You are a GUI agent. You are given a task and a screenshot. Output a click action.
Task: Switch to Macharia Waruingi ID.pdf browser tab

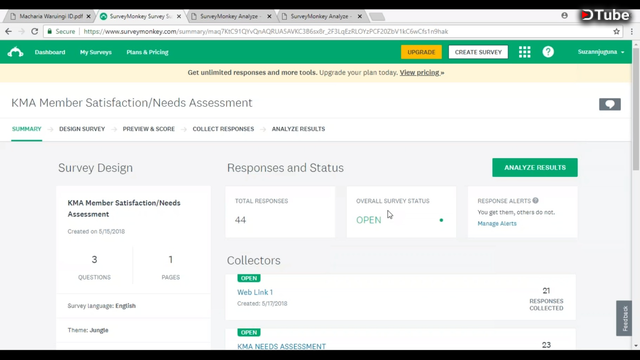(51, 16)
